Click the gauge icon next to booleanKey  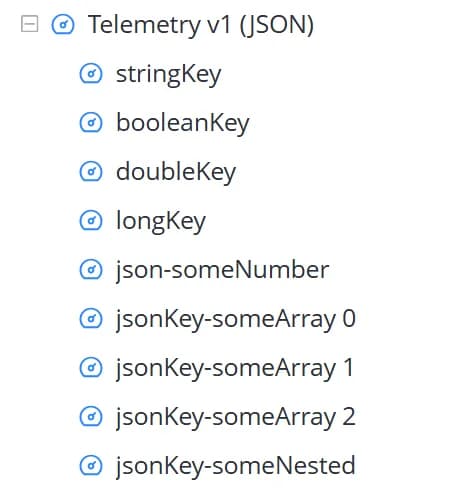pos(91,122)
